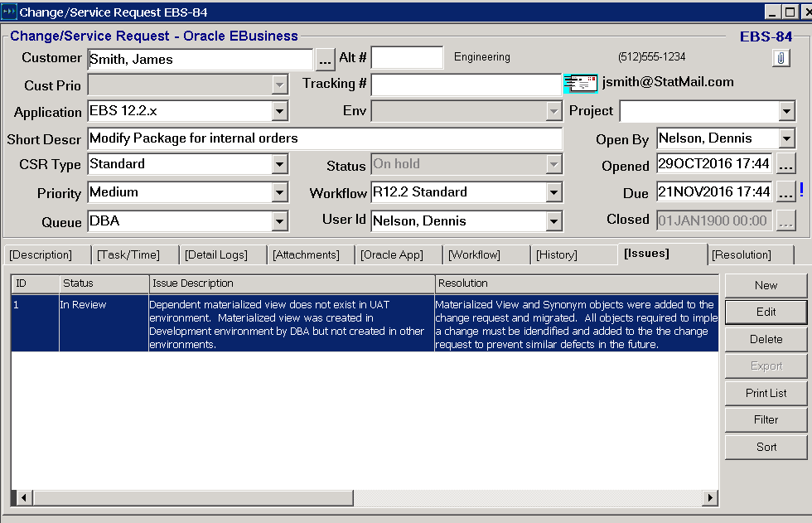Click the window system menu icon

coord(9,12)
